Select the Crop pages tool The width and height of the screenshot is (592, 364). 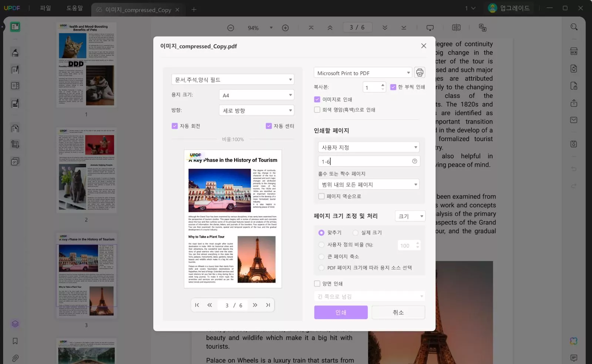tap(15, 144)
